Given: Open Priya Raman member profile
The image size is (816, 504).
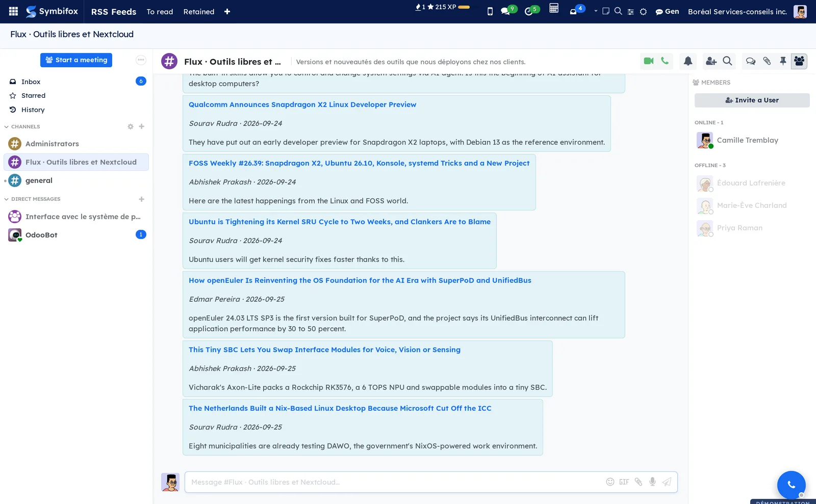Looking at the screenshot, I should click(752, 228).
